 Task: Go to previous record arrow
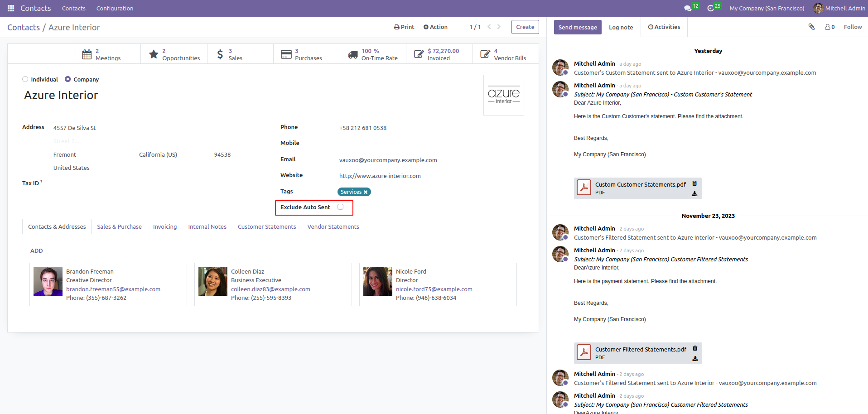[489, 27]
